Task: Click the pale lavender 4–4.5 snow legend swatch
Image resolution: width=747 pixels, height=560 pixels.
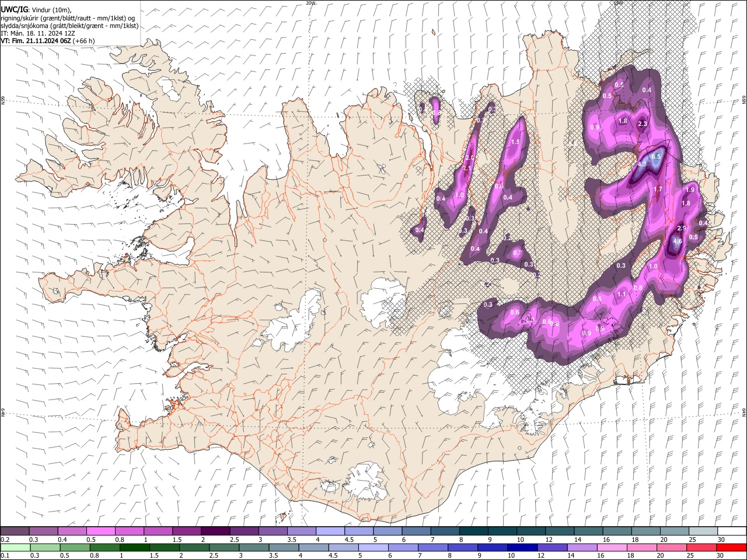Action: (x=330, y=531)
